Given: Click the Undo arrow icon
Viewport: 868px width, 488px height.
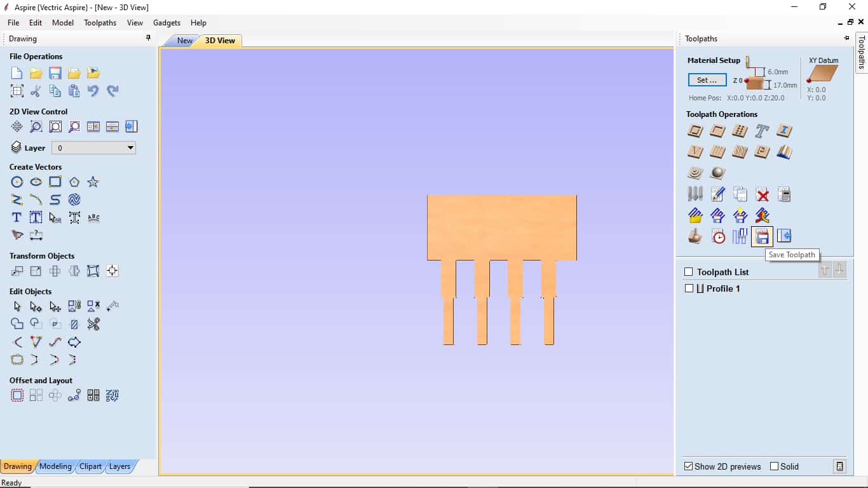Looking at the screenshot, I should pyautogui.click(x=93, y=91).
